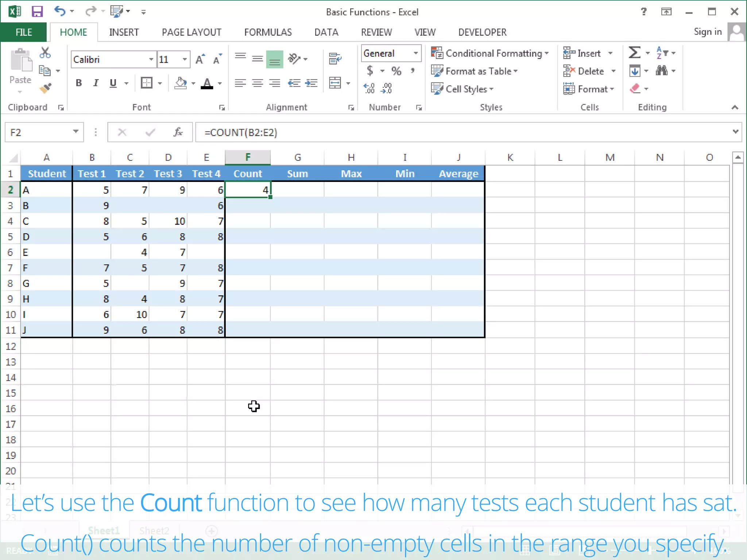Switch to the PAGE LAYOUT tab
This screenshot has height=560, width=747.
(191, 32)
